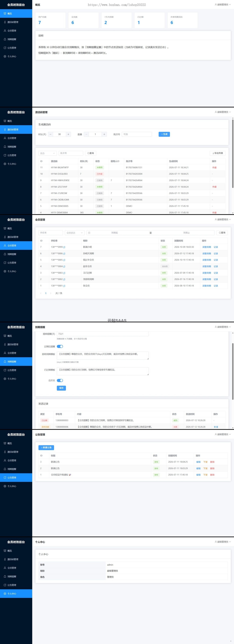The image size is (234, 644).
Task: Open 公告管理 from the 会员管理 page sidebar
Action: pos(16,263)
